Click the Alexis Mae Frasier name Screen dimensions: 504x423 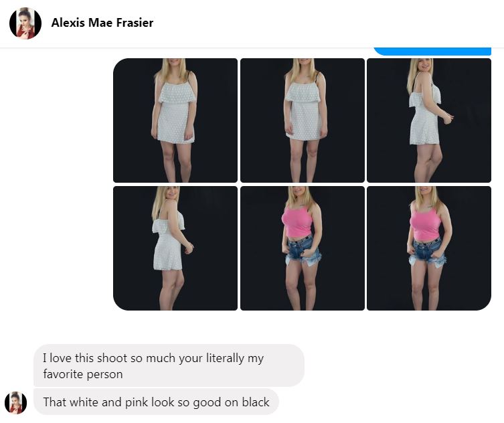coord(102,23)
